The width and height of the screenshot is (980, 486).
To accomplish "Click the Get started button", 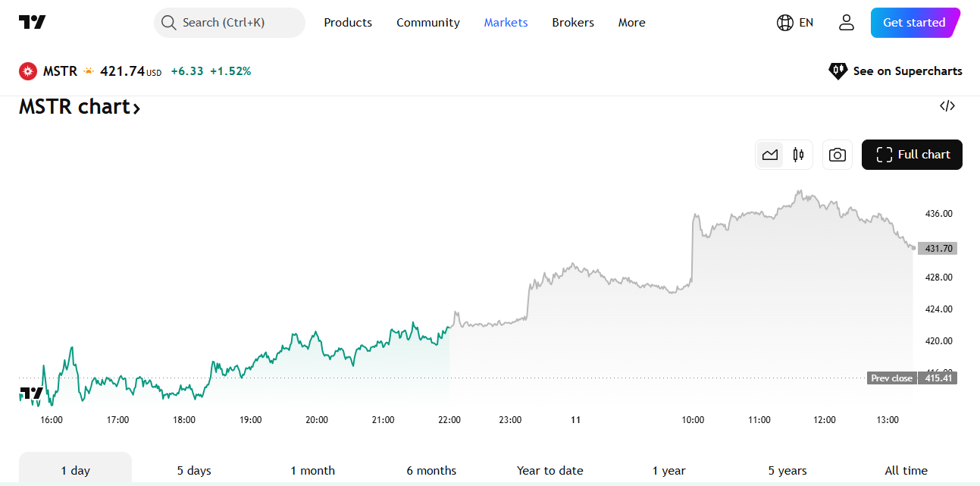I will [916, 23].
